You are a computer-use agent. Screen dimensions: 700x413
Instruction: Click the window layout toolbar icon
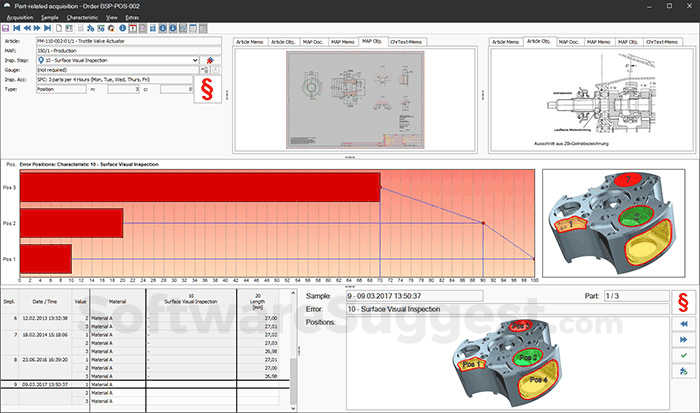click(193, 28)
